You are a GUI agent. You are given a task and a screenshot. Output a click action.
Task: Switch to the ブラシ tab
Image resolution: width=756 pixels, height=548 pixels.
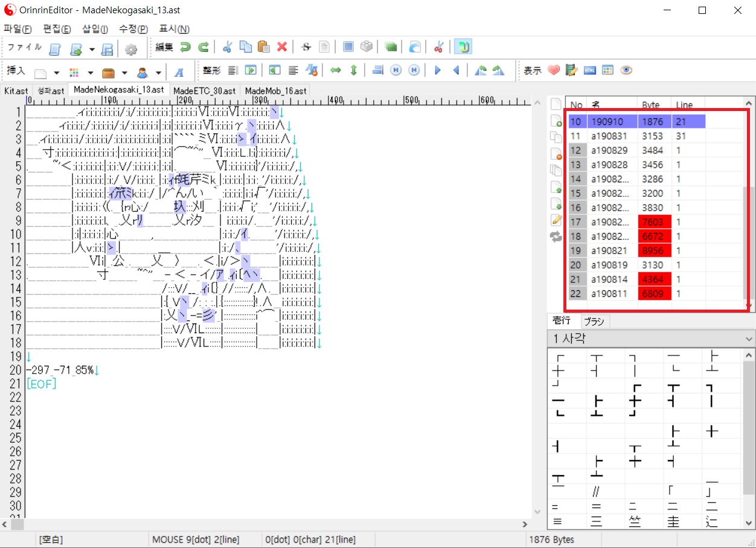click(x=594, y=322)
